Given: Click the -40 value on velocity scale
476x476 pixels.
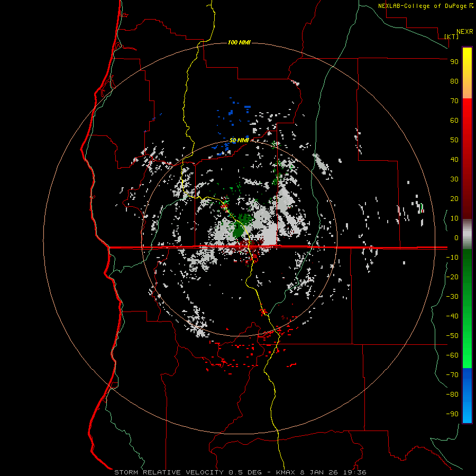Looking at the screenshot, I should (452, 316).
